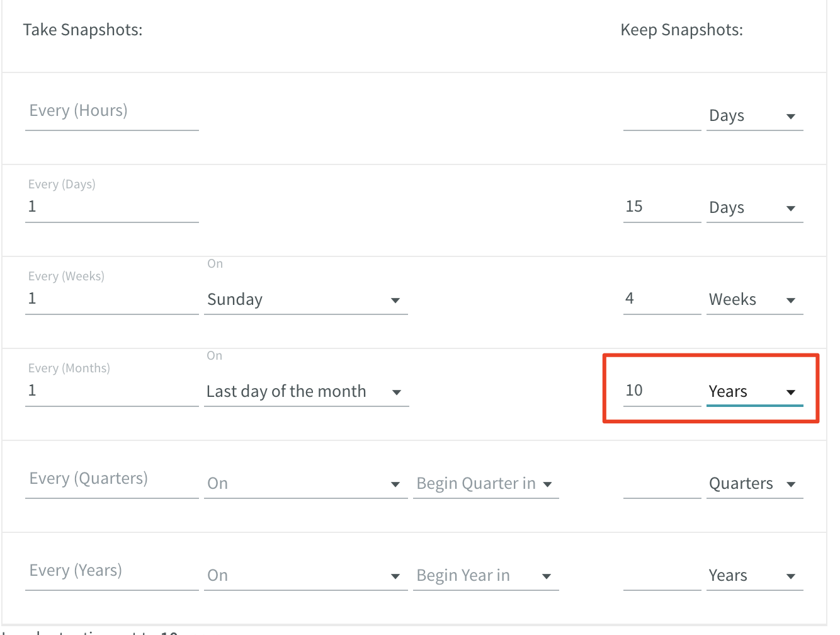The height and width of the screenshot is (635, 840).
Task: Open the daily retention 'Days' unit dropdown
Action: (754, 208)
